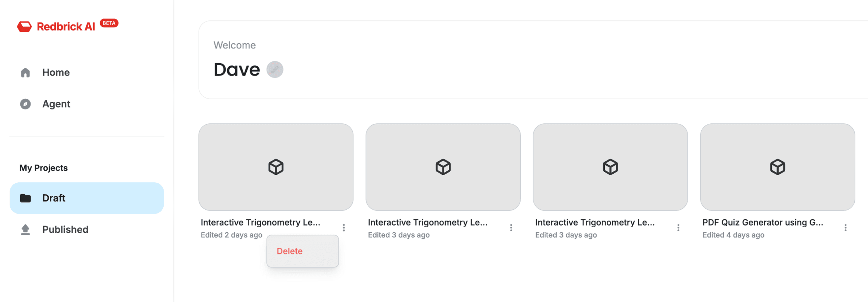Click the Published upload icon
The width and height of the screenshot is (868, 302).
click(25, 229)
